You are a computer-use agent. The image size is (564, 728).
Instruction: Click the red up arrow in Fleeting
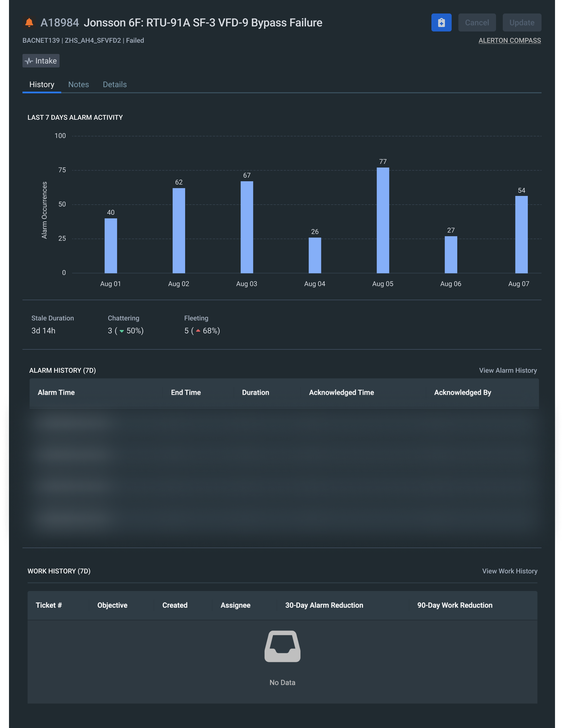tap(198, 331)
